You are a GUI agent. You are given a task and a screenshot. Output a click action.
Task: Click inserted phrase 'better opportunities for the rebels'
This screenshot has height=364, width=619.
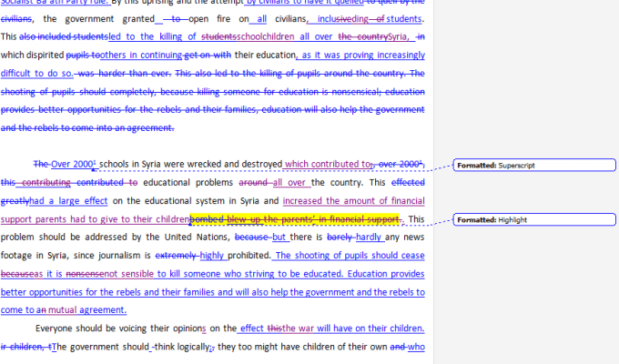click(x=71, y=292)
